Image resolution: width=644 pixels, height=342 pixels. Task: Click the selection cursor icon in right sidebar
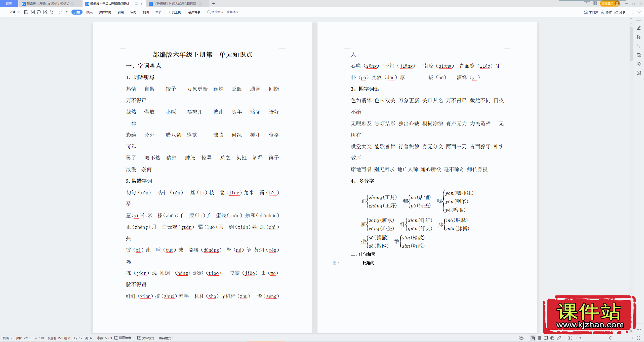pos(638,37)
